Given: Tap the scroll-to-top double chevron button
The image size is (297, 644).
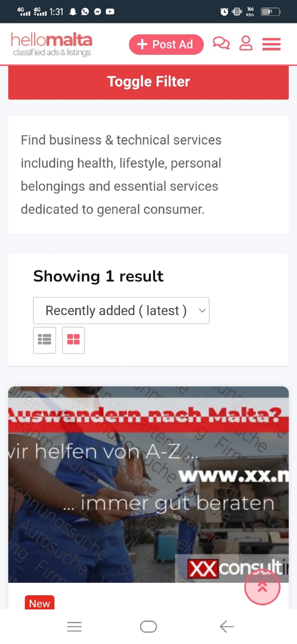Looking at the screenshot, I should pyautogui.click(x=262, y=586).
